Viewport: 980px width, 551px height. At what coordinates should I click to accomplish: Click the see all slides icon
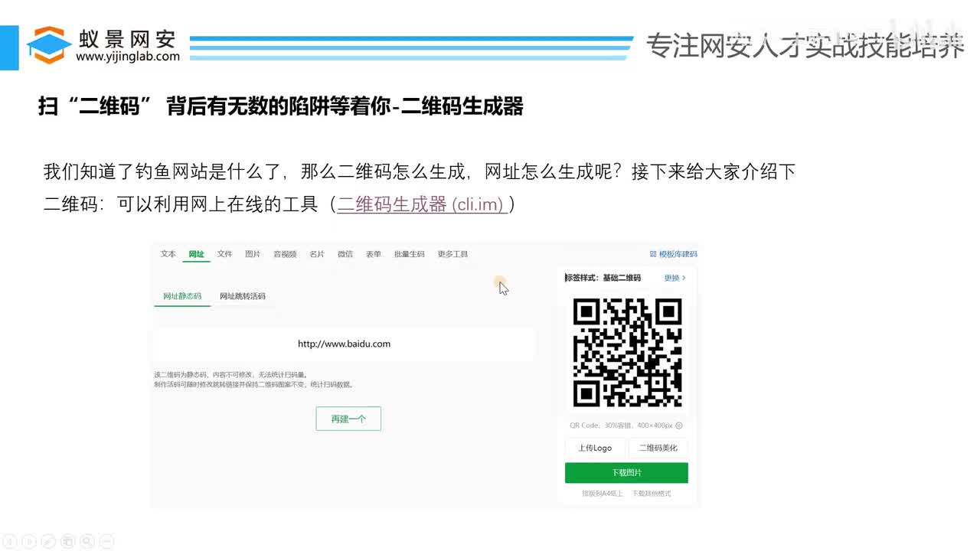coord(67,542)
